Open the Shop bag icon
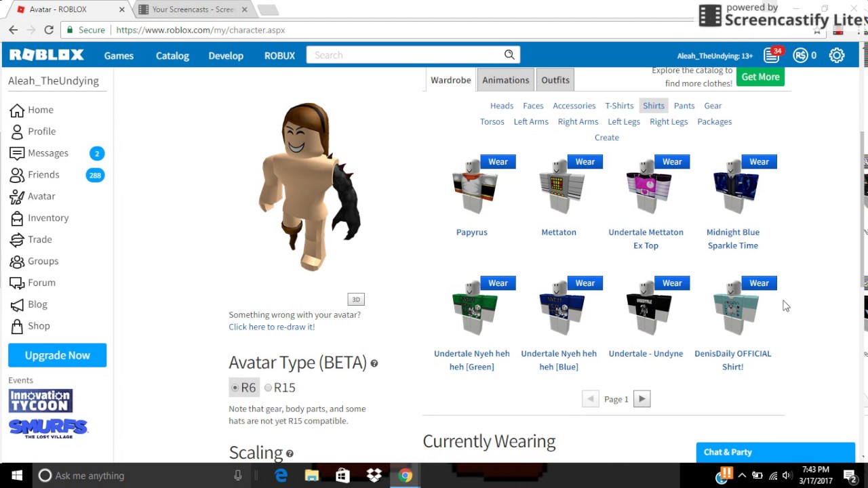The height and width of the screenshot is (488, 868). click(17, 326)
